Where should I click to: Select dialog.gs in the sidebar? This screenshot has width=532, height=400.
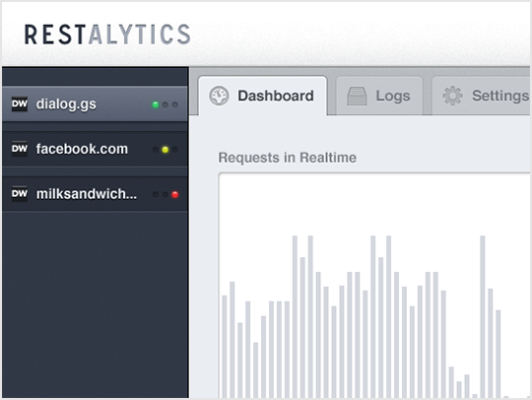pos(95,103)
